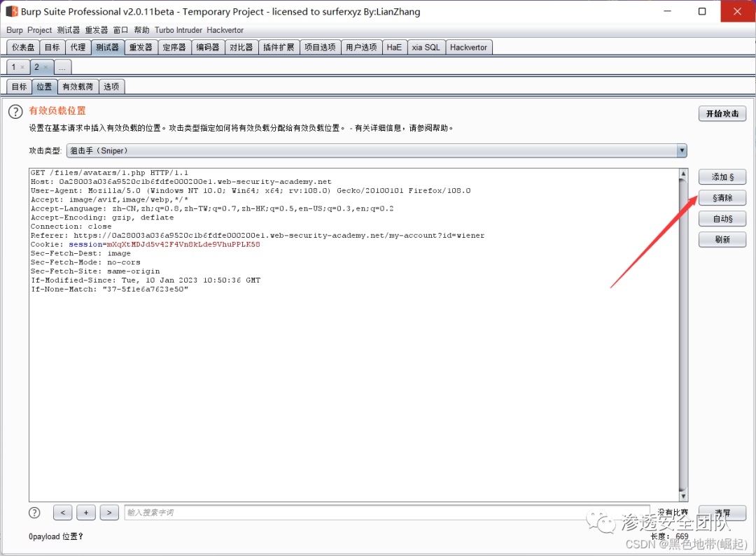Click the GET /files/avatars/1.php request line

click(x=109, y=173)
